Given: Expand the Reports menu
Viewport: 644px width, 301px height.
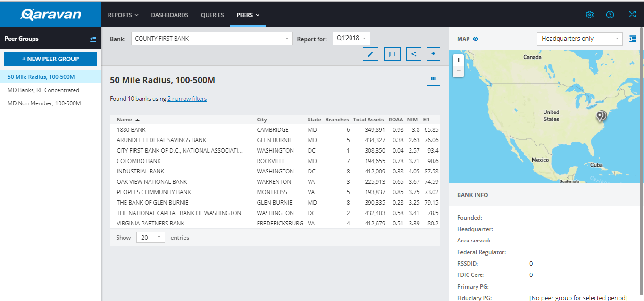Looking at the screenshot, I should click(123, 15).
